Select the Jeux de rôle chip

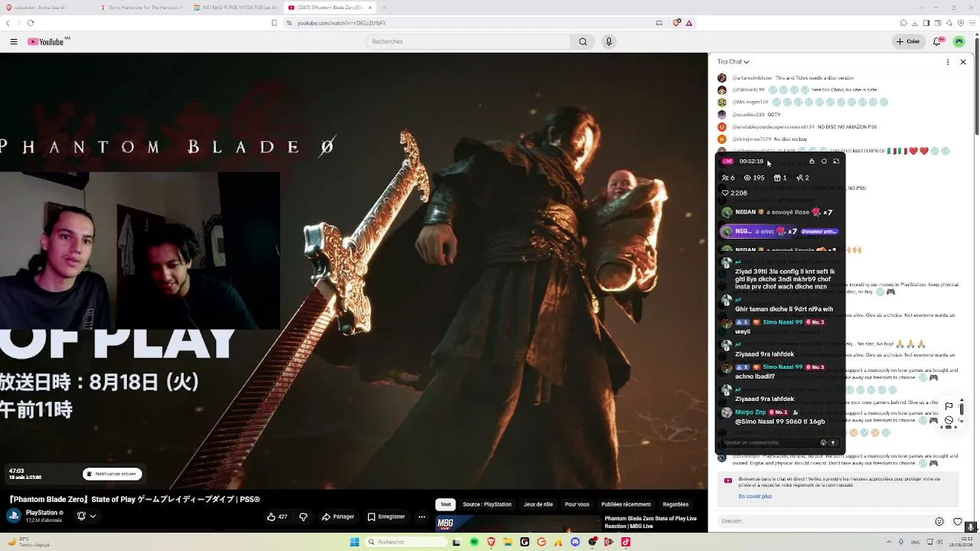coord(538,504)
